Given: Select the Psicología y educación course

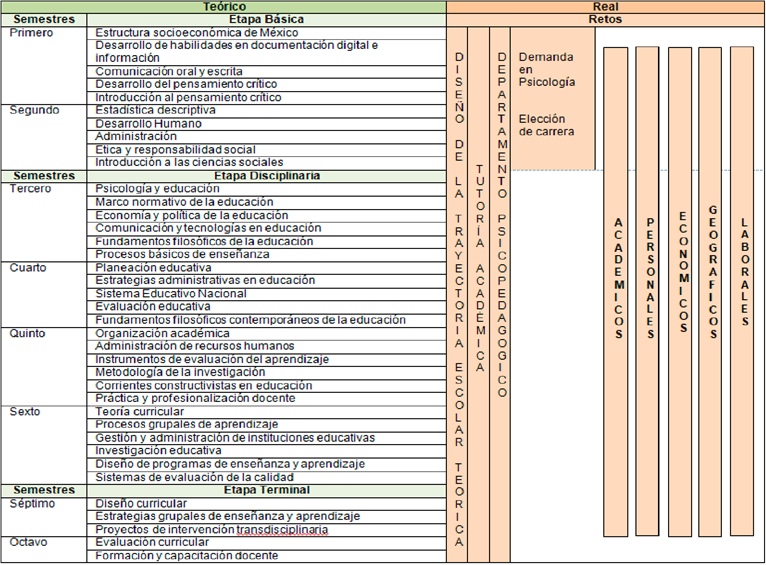Looking at the screenshot, I should (157, 188).
